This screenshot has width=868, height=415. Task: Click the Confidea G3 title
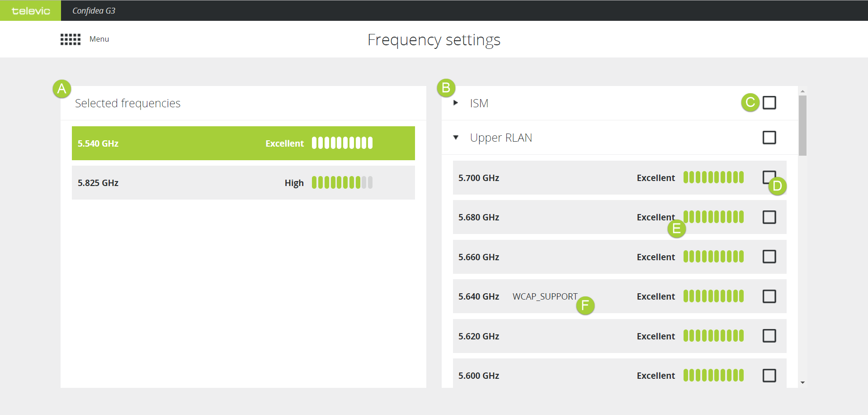pyautogui.click(x=94, y=11)
